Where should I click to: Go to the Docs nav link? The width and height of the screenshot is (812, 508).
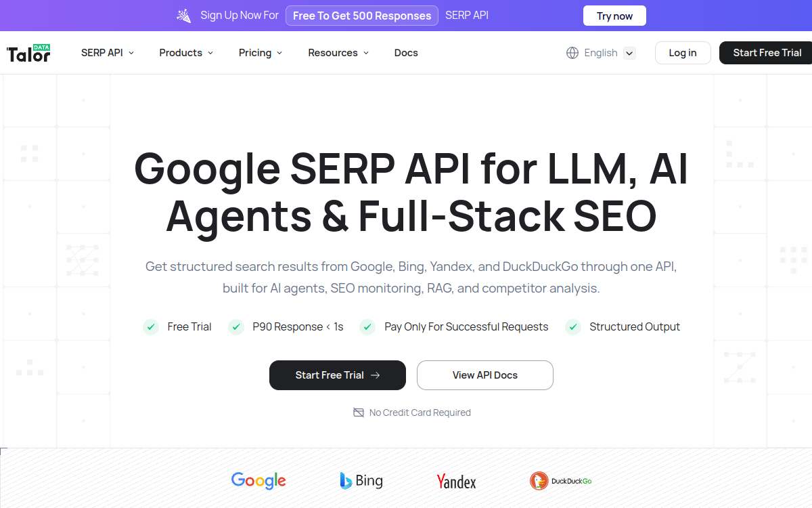point(406,53)
